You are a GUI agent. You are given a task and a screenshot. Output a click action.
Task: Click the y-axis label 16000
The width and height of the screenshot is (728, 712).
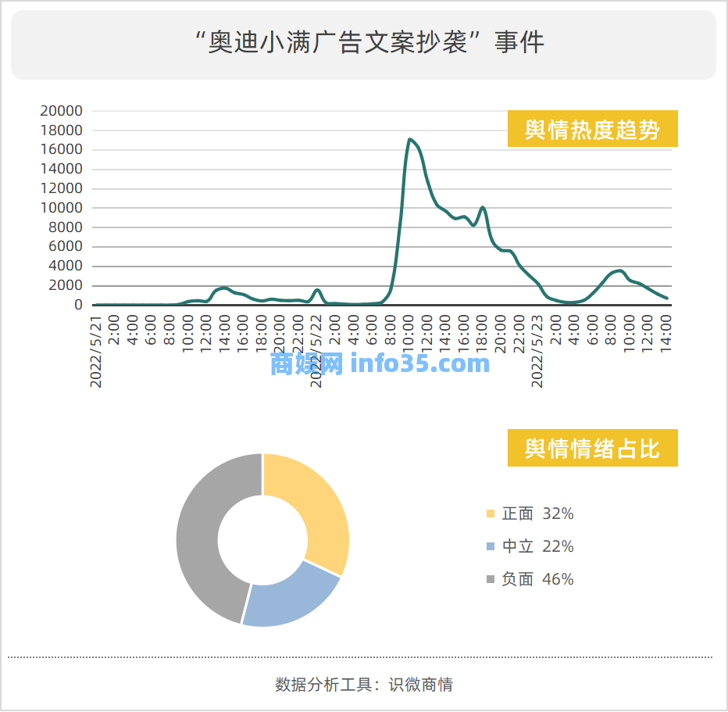(61, 149)
